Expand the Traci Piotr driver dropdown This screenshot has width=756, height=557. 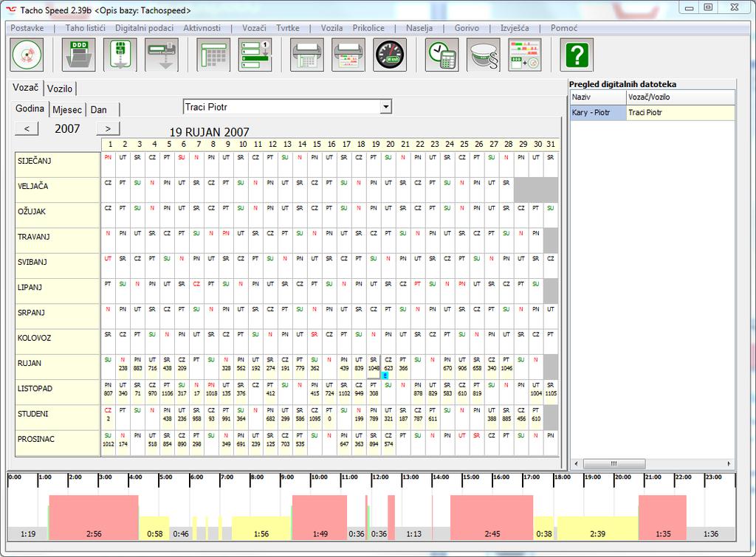click(385, 107)
